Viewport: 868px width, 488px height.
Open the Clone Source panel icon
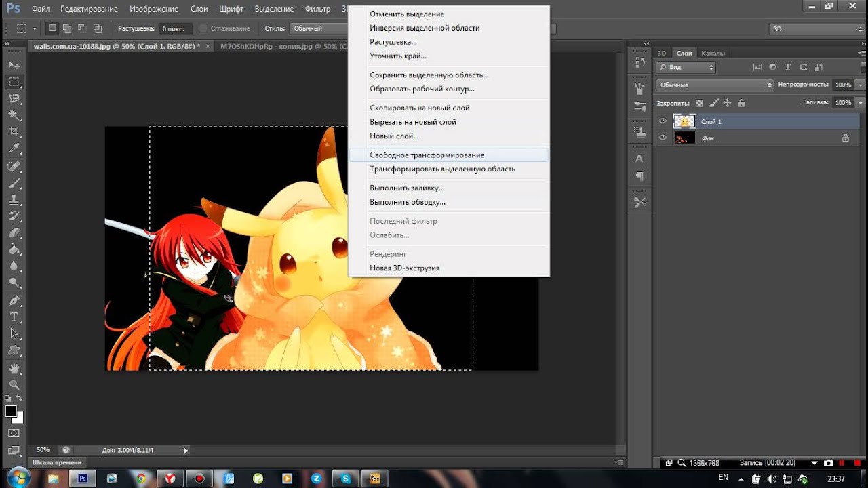click(639, 132)
